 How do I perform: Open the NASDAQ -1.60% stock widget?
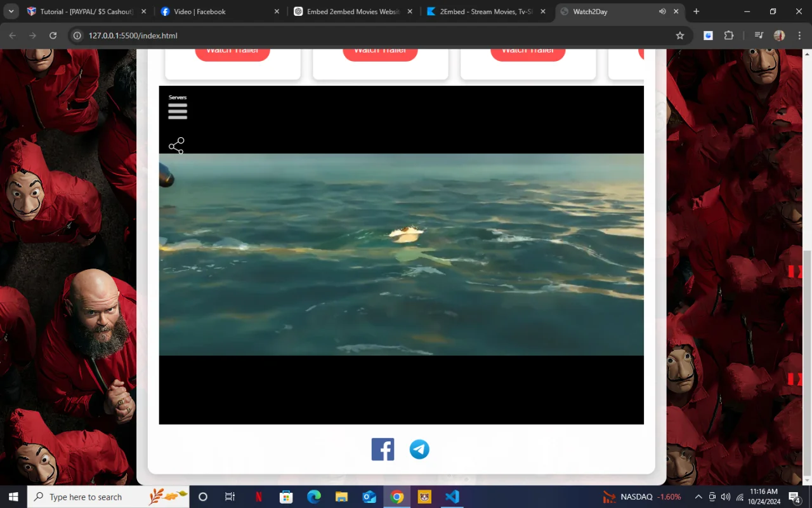coord(642,497)
